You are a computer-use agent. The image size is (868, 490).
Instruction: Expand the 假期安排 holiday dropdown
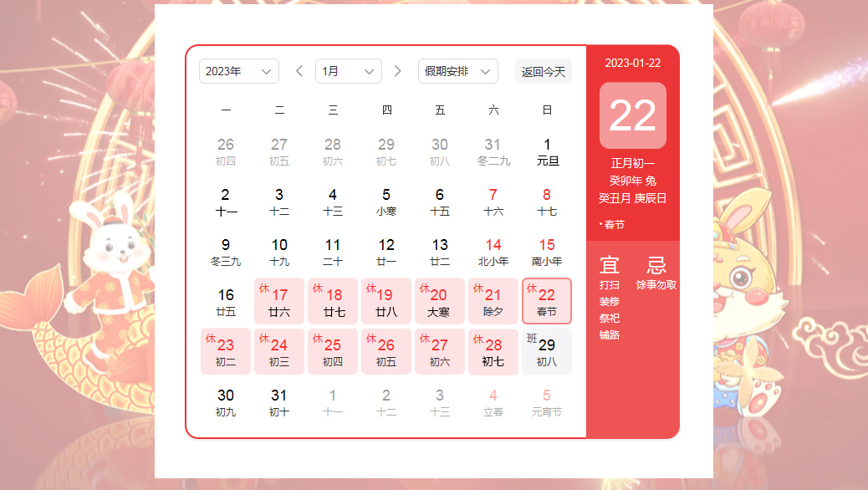pos(457,72)
